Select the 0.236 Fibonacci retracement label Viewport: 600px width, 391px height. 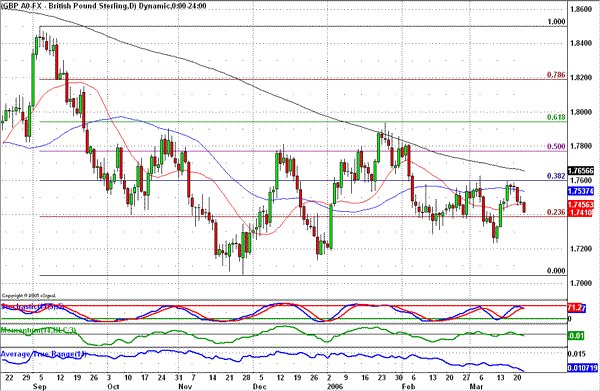coord(556,212)
